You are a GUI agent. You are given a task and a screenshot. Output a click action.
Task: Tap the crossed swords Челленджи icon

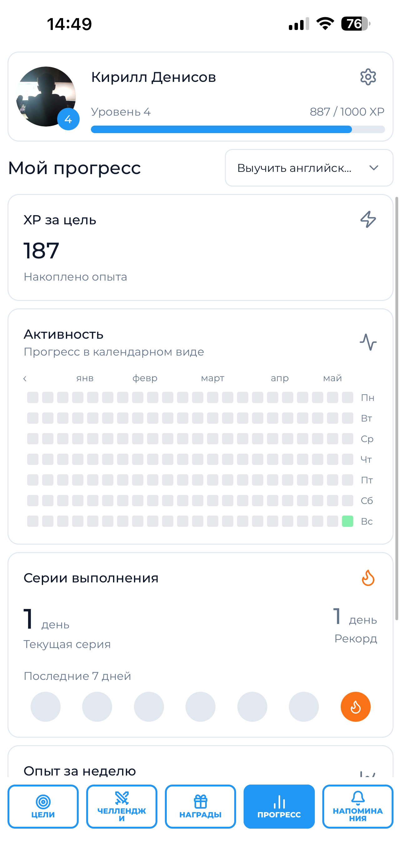[x=121, y=798]
